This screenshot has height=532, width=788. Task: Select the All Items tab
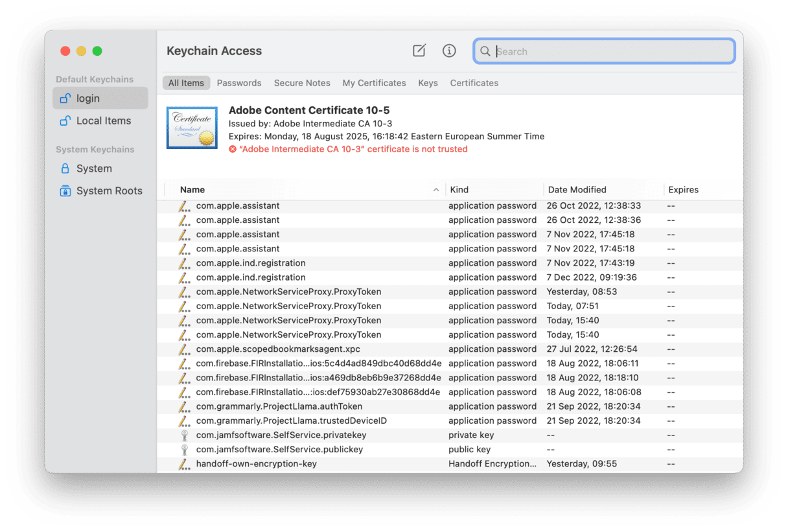(x=186, y=83)
